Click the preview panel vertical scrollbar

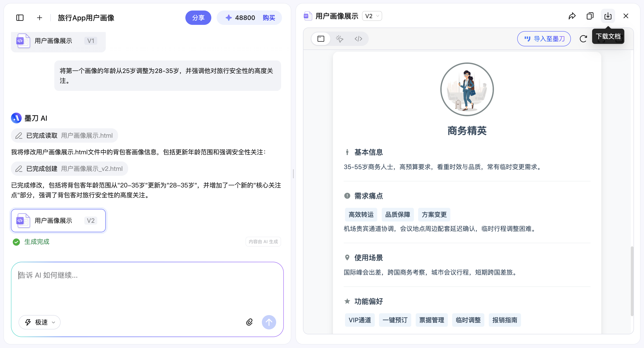tap(632, 281)
